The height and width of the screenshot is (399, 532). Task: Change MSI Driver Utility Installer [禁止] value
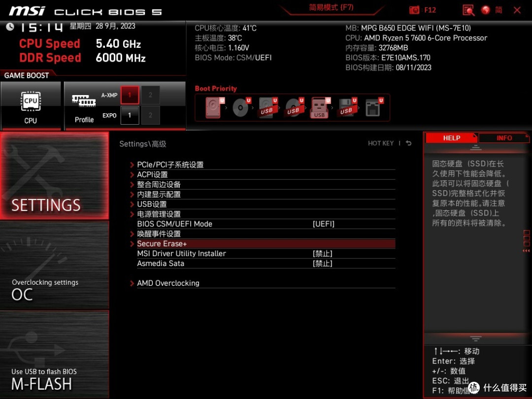[322, 254]
